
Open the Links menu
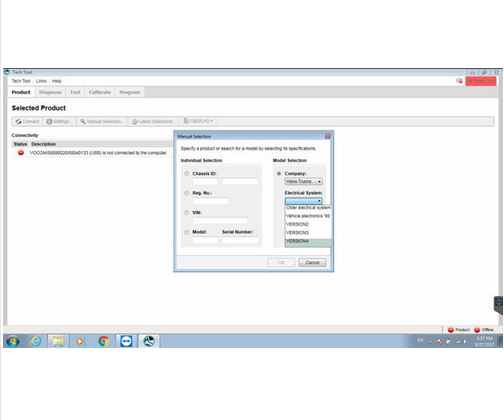click(x=41, y=81)
